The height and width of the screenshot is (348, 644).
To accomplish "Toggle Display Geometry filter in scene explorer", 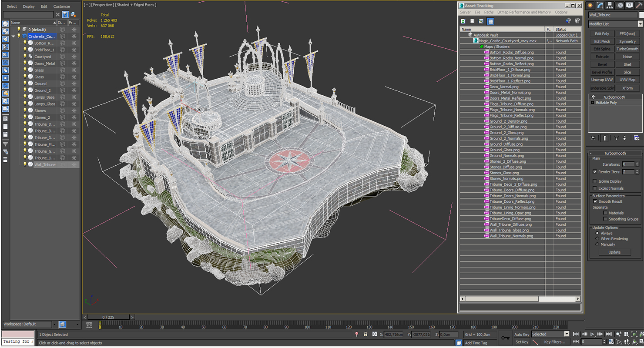I will pyautogui.click(x=5, y=24).
